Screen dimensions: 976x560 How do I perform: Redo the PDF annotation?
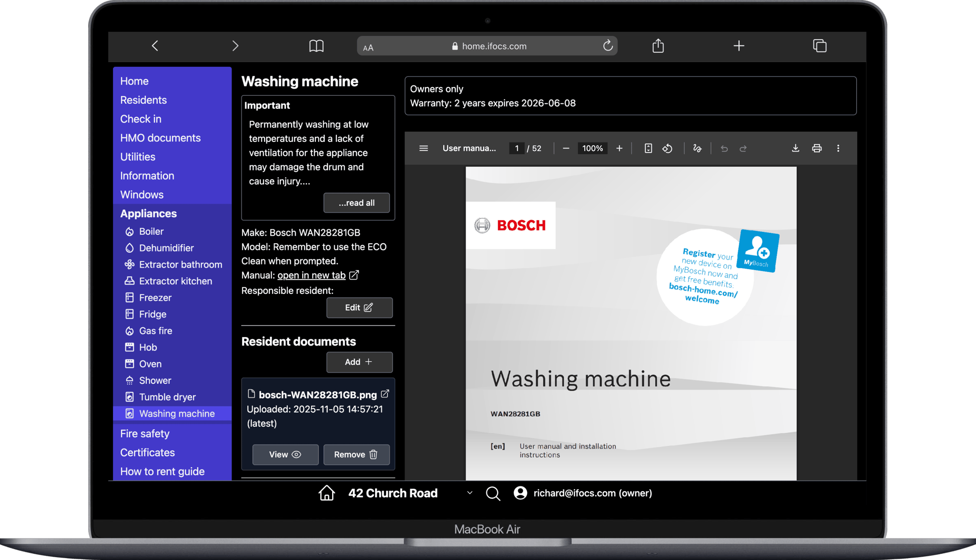tap(743, 149)
